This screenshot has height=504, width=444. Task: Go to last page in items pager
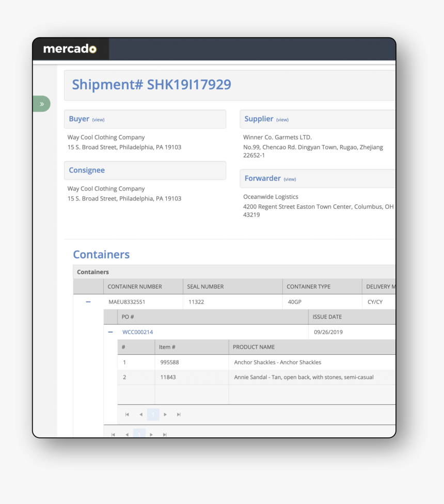coord(179,414)
